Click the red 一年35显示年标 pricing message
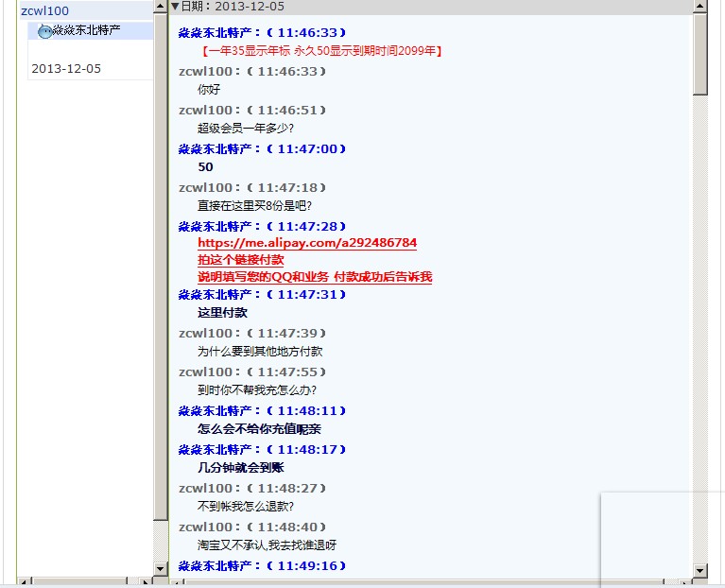 pos(321,51)
